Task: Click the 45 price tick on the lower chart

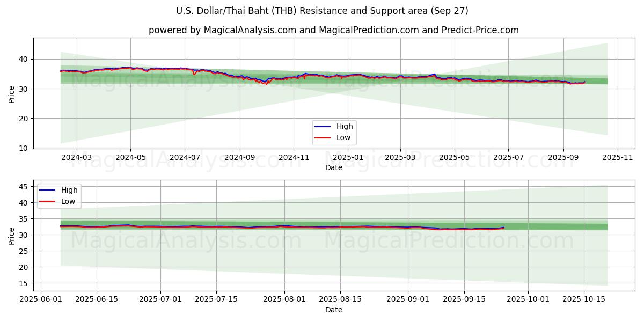Action: [x=22, y=187]
